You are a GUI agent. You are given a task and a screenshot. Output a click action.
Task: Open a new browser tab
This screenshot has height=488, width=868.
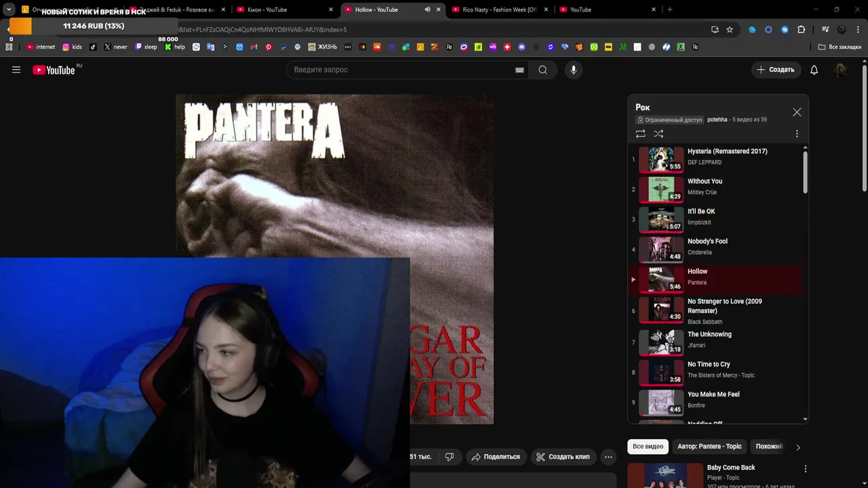pyautogui.click(x=670, y=9)
